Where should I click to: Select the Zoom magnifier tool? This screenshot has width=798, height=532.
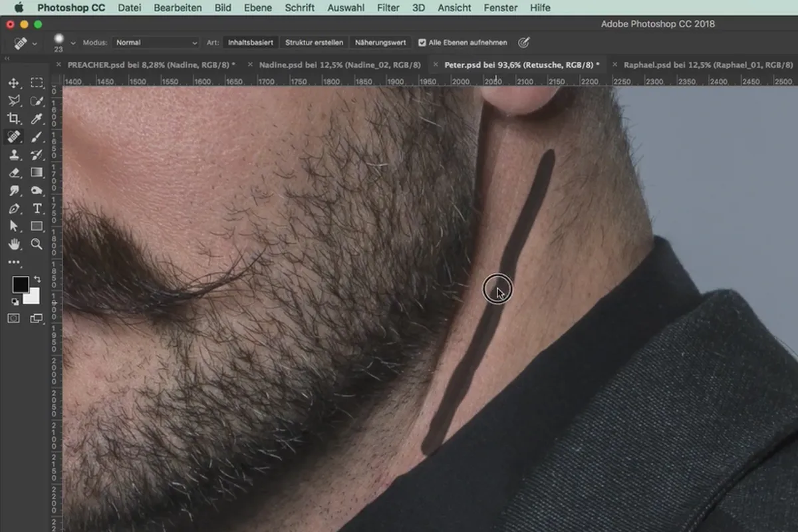click(x=37, y=245)
